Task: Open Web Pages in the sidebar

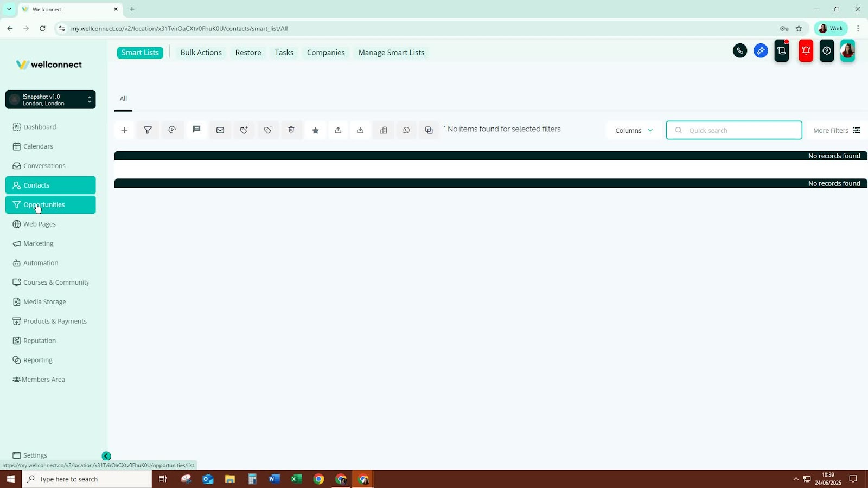Action: point(50,224)
